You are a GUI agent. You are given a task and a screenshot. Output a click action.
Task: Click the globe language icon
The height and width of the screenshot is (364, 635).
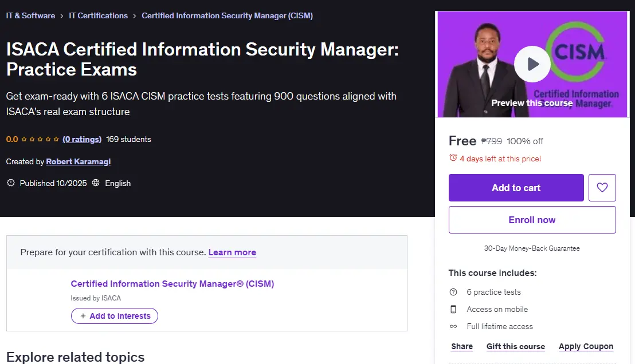click(96, 183)
